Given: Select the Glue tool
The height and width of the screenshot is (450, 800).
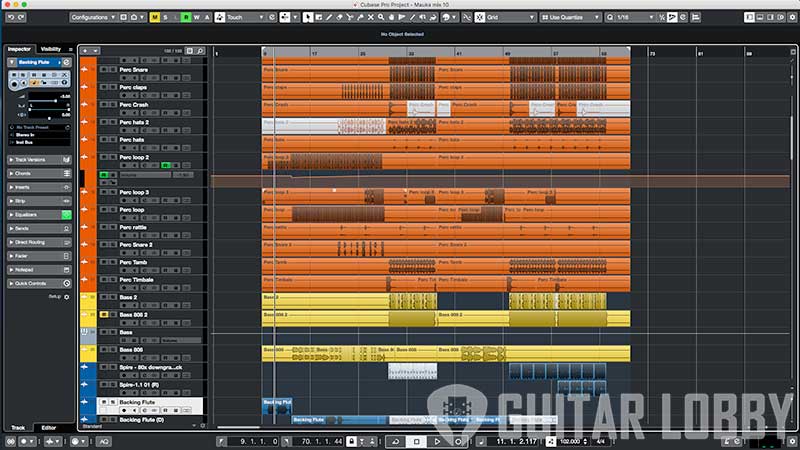Looking at the screenshot, I should pyautogui.click(x=360, y=17).
